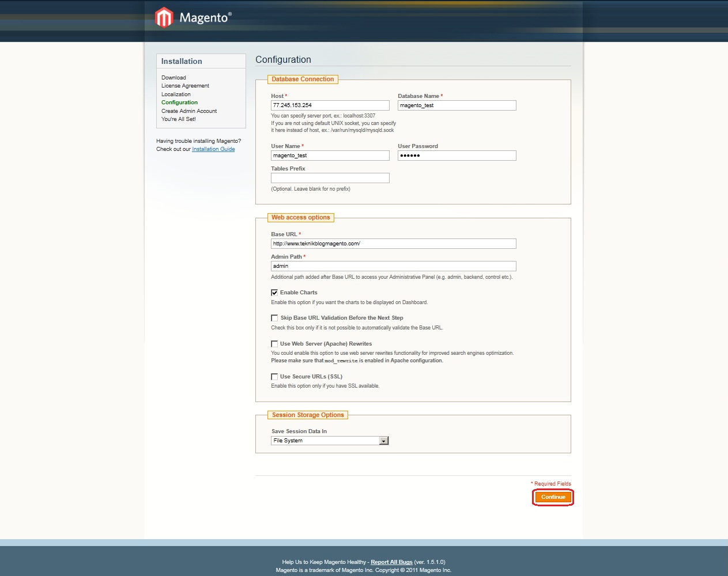Select the Host input field
728x576 pixels.
(330, 105)
